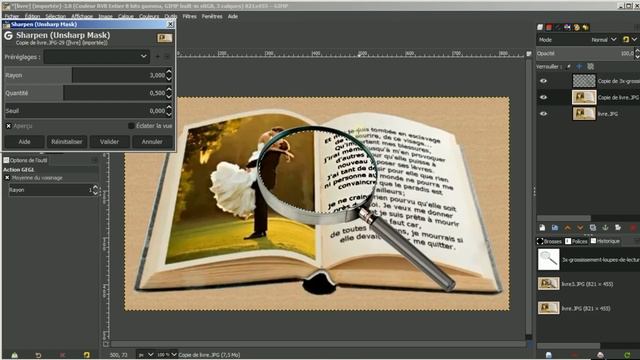Click the restore tool preset icon
The image size is (640, 360).
click(x=38, y=355)
